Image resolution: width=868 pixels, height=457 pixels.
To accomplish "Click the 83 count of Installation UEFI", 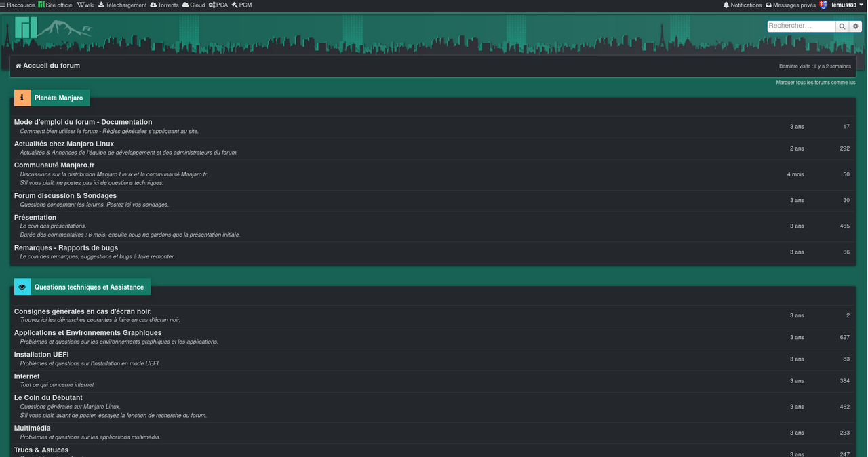I will 846,359.
